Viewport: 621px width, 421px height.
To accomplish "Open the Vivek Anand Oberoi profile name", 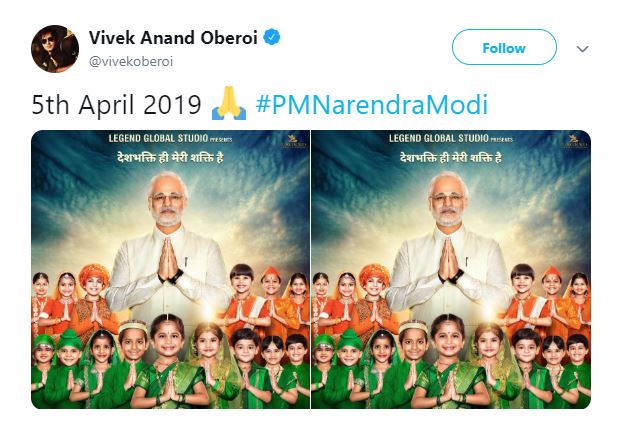I will (x=174, y=39).
